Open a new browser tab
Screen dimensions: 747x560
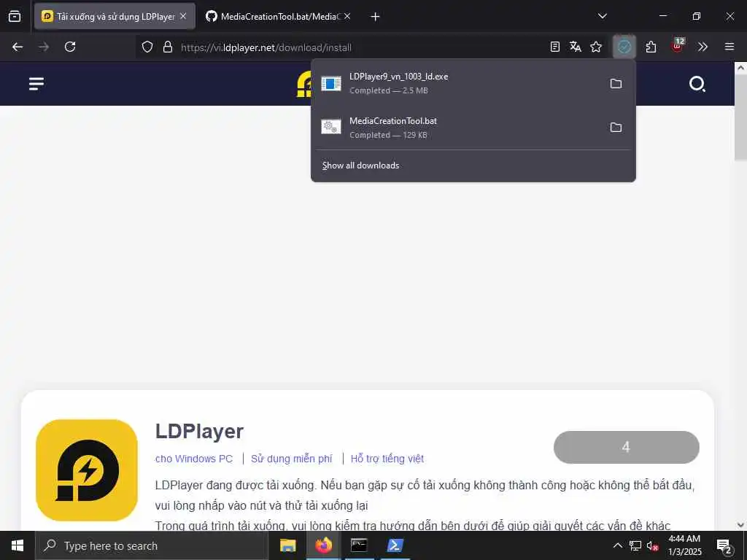375,17
